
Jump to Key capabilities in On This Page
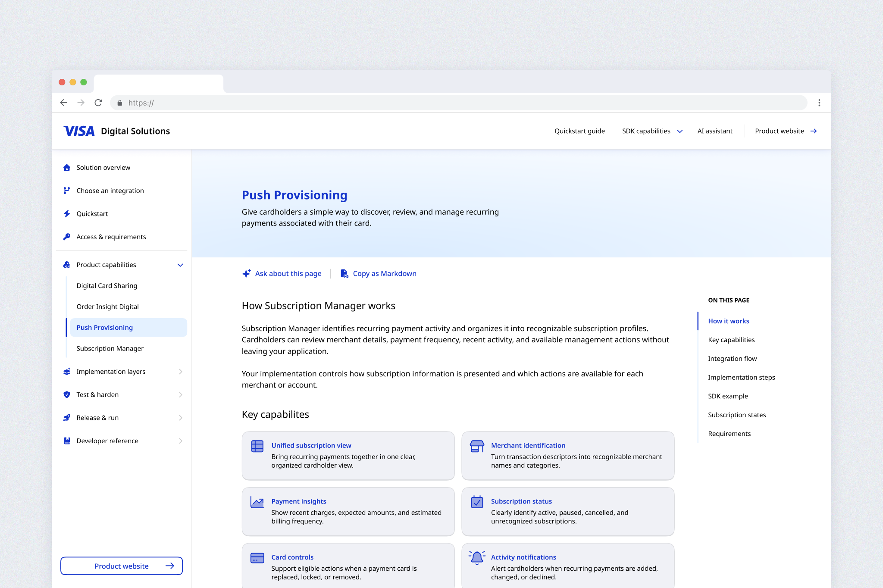click(x=731, y=340)
